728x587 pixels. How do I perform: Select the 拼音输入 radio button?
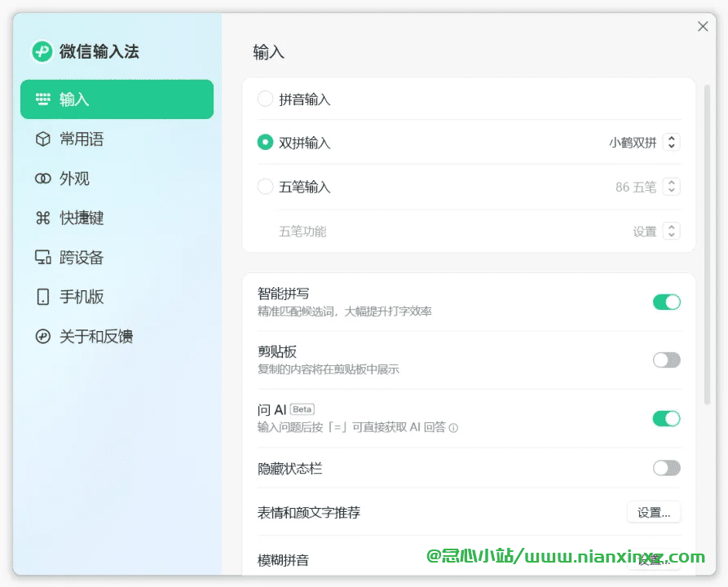[x=265, y=99]
